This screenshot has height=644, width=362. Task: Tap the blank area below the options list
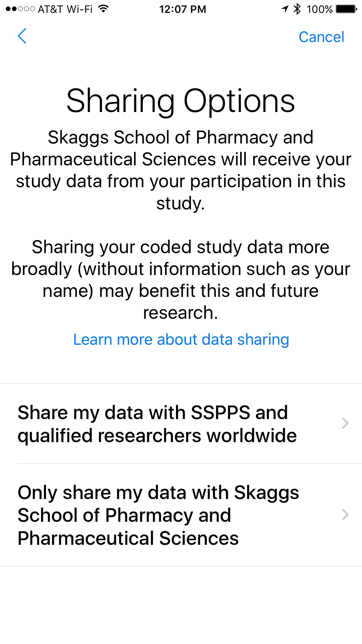(x=181, y=604)
